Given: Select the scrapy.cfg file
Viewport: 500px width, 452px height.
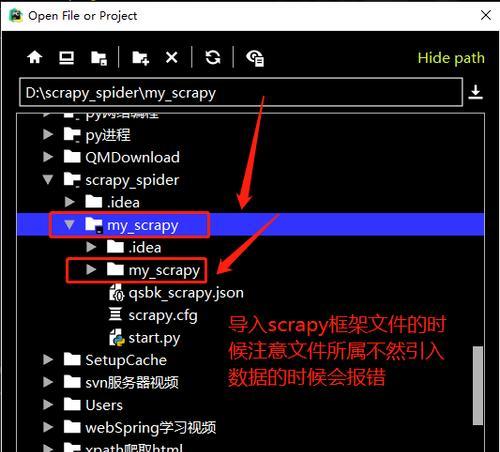Looking at the screenshot, I should 153,315.
